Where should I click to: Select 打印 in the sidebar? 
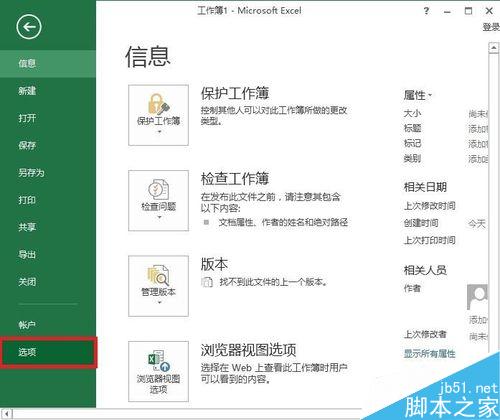48,200
